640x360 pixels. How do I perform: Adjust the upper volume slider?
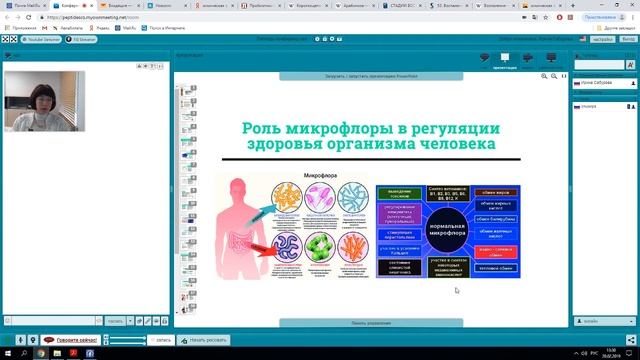point(127,338)
